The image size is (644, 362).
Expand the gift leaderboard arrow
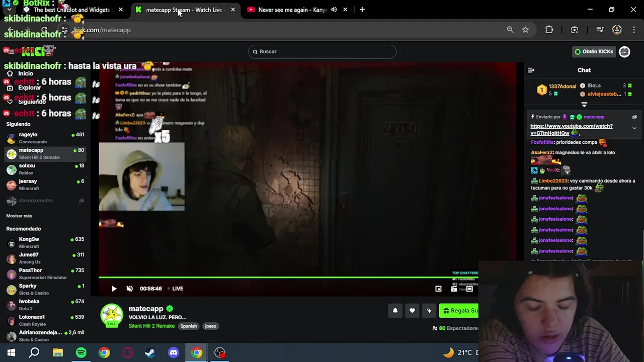[584, 105]
